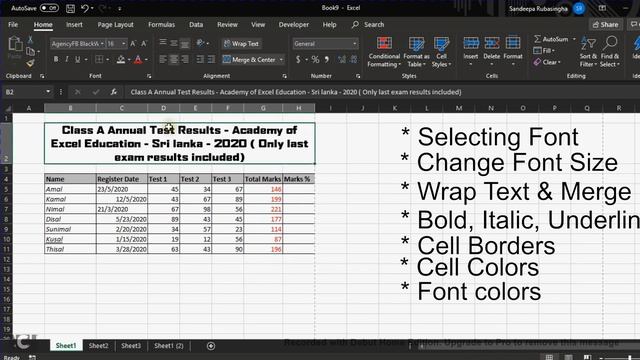Open Orientation text angle tool

coord(200,43)
